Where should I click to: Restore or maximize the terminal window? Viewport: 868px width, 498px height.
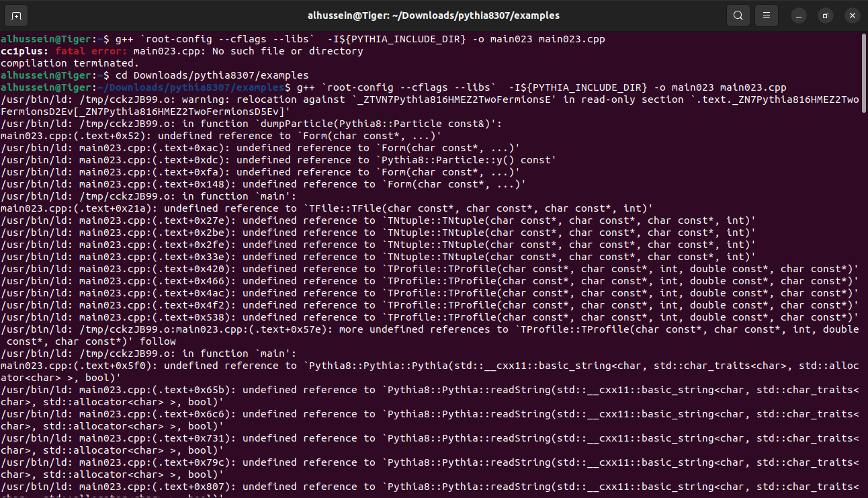click(x=826, y=15)
